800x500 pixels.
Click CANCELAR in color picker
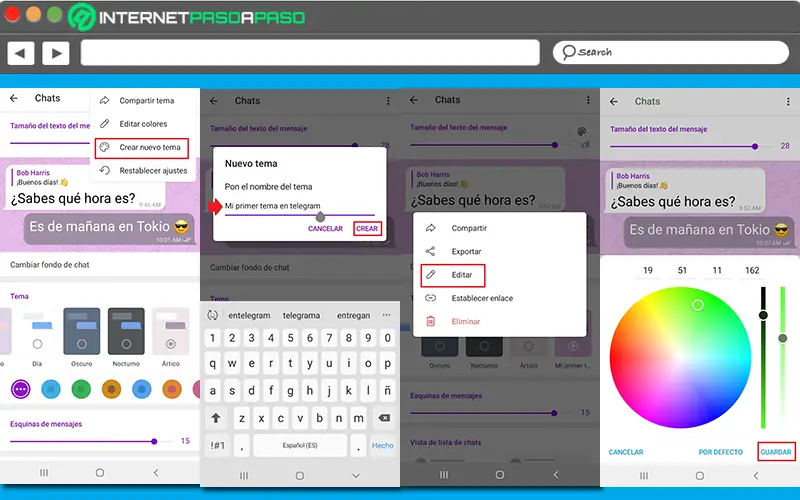click(626, 452)
